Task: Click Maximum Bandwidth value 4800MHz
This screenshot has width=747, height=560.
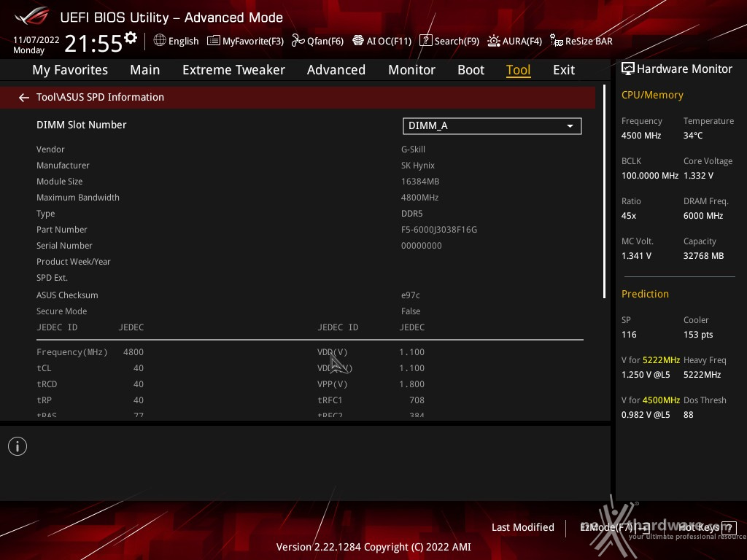Action: point(419,198)
